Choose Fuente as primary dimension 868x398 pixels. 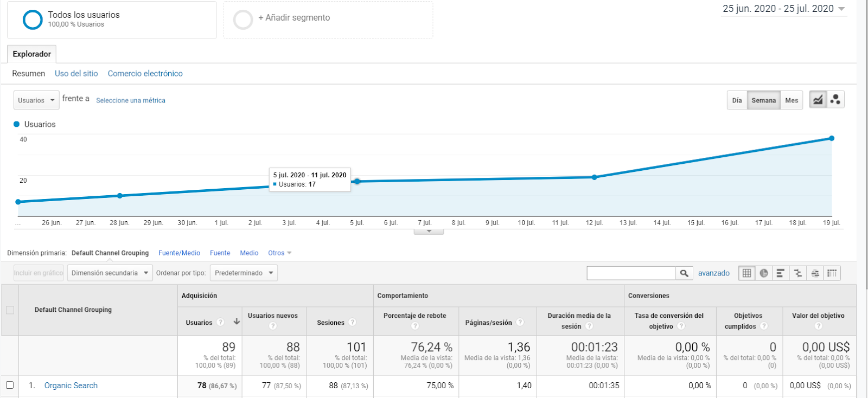click(220, 253)
